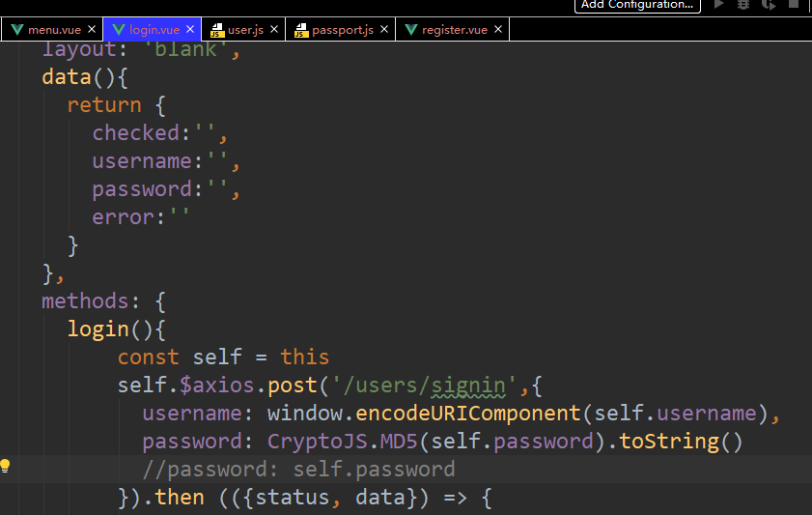Click 'password' in the data return block
This screenshot has width=812, height=515.
[x=142, y=189]
